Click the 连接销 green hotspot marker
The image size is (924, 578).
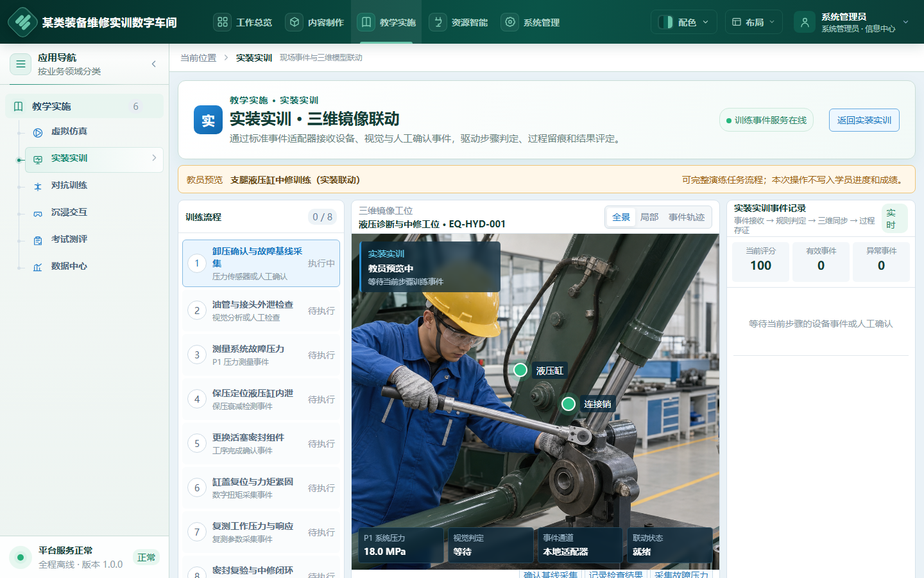pyautogui.click(x=568, y=403)
